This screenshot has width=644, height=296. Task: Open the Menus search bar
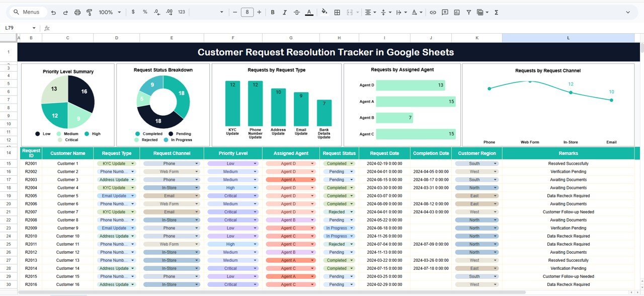click(x=27, y=12)
